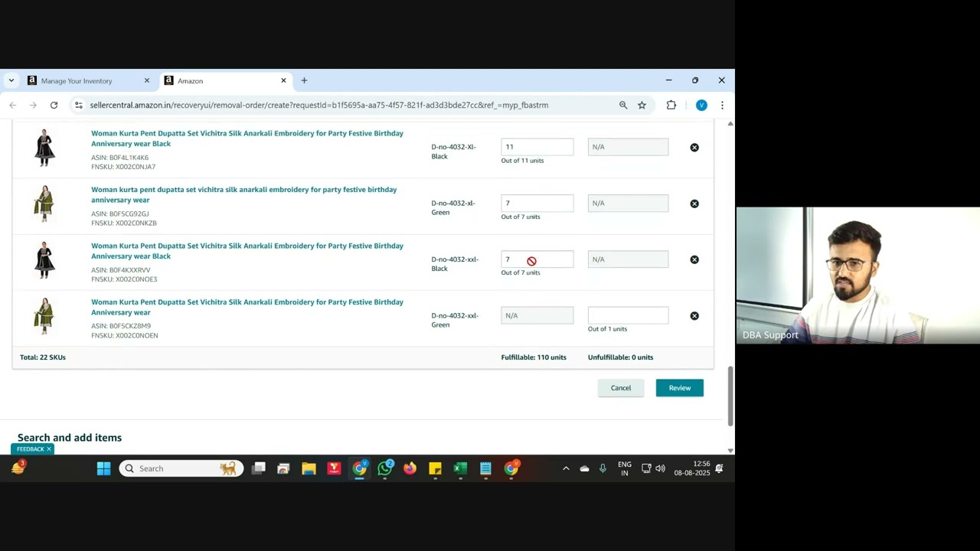The image size is (980, 551).
Task: Open the browser Extensions puzzle icon
Action: (x=671, y=105)
